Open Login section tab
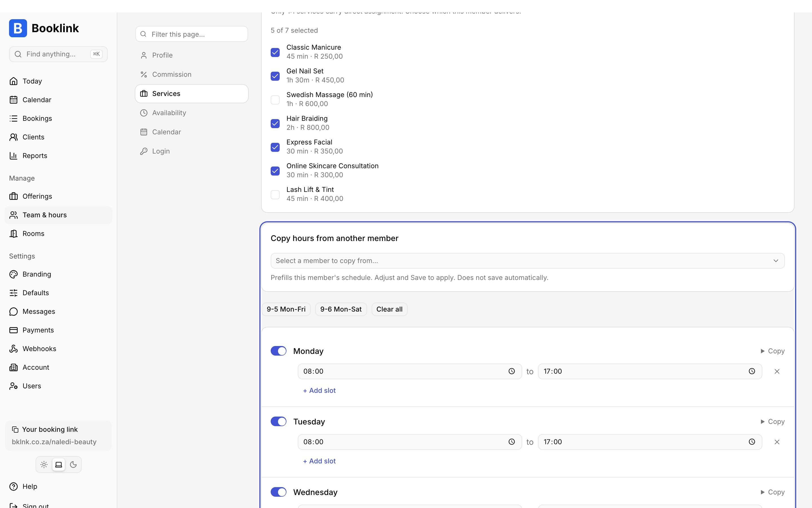This screenshot has width=812, height=508. 192,151
